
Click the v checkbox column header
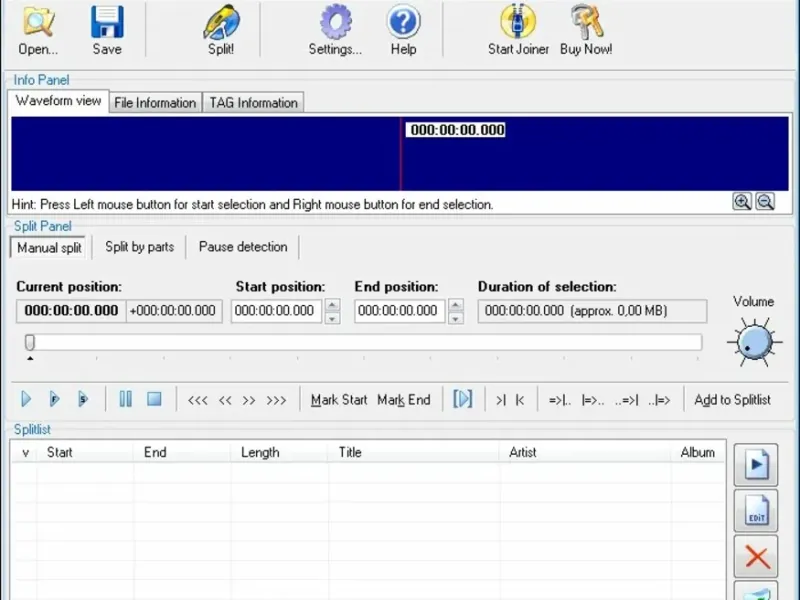point(24,453)
